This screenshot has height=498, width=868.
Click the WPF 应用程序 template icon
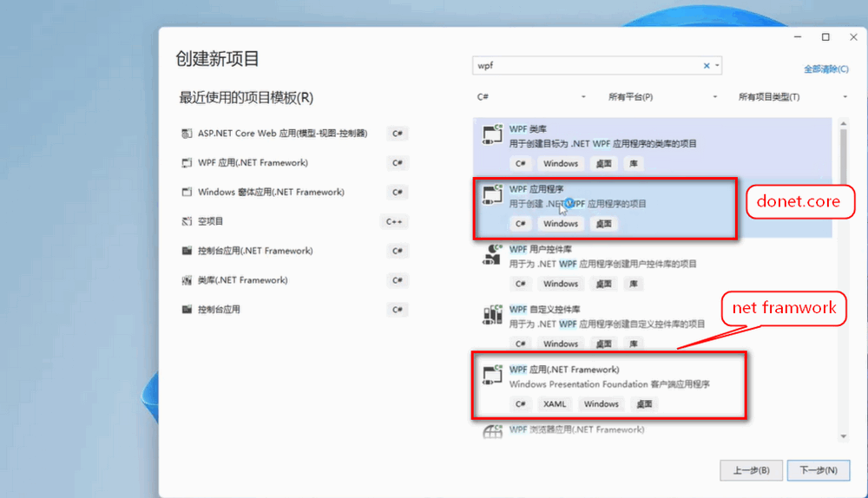[x=492, y=194]
